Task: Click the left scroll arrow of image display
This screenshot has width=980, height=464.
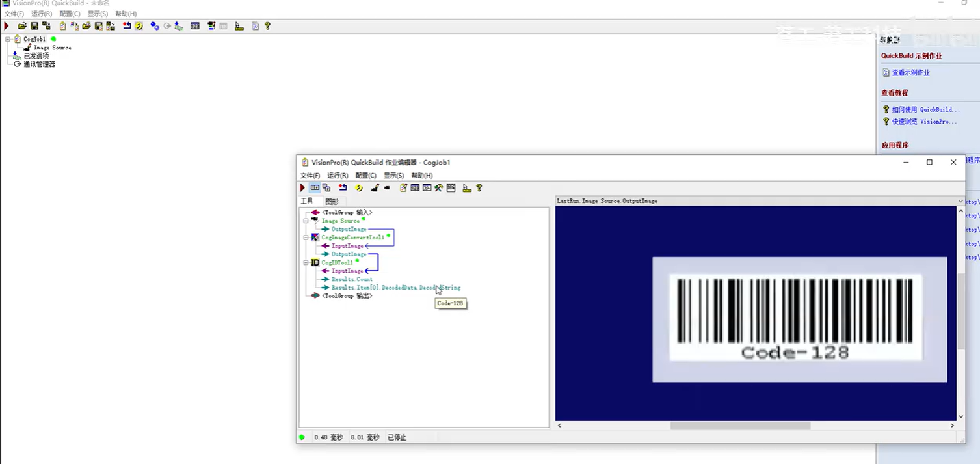Action: pos(559,426)
